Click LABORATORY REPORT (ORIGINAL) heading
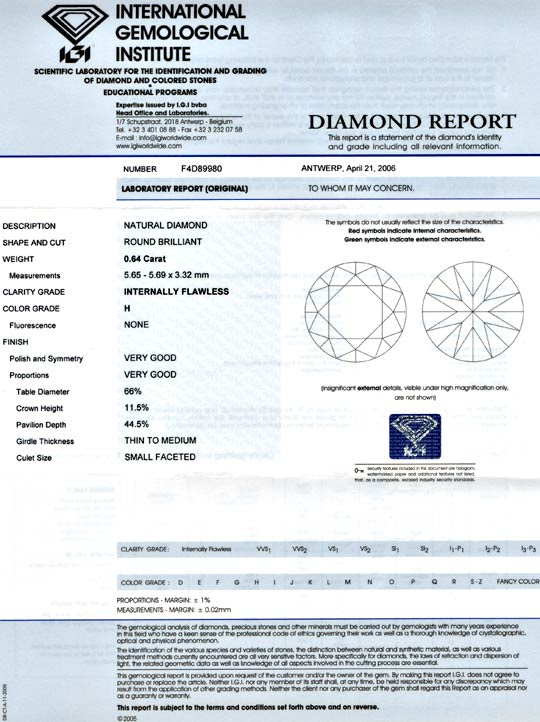The image size is (540, 722). point(185,189)
